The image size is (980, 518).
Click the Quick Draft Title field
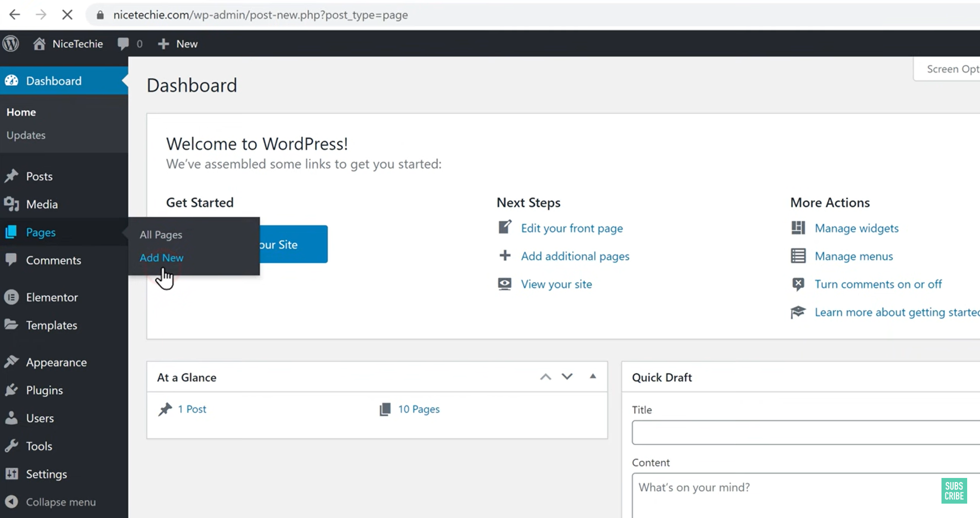[x=806, y=432]
